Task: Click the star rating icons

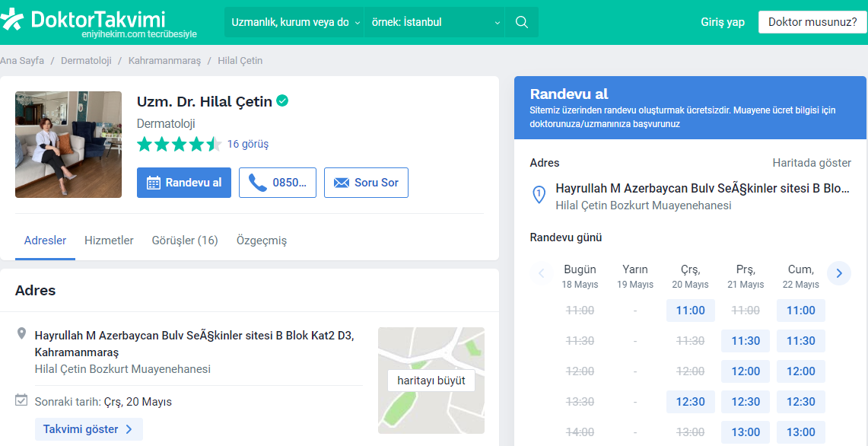Action: [180, 145]
